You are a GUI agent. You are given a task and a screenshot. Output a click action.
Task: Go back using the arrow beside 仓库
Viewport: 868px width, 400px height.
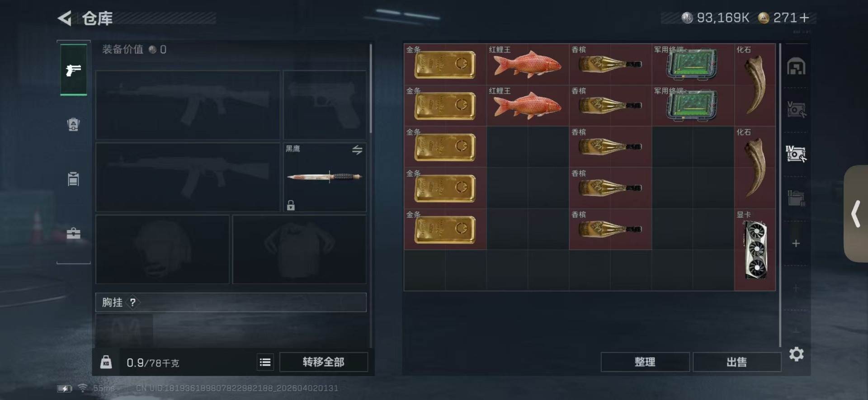pos(65,18)
